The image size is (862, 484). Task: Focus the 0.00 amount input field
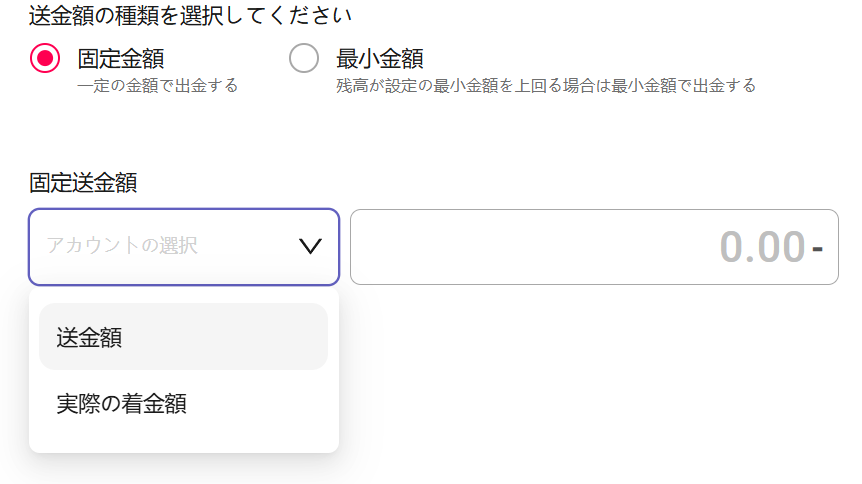pos(594,247)
